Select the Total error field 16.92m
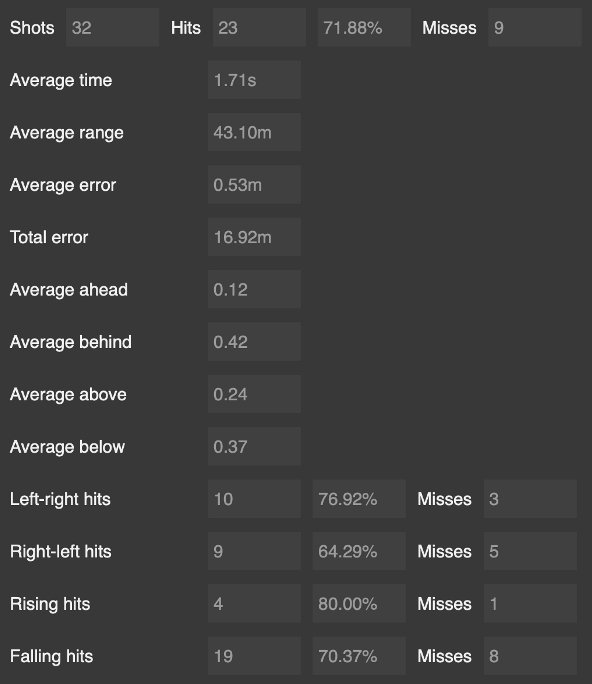Screen dimensions: 592x684 coord(254,237)
